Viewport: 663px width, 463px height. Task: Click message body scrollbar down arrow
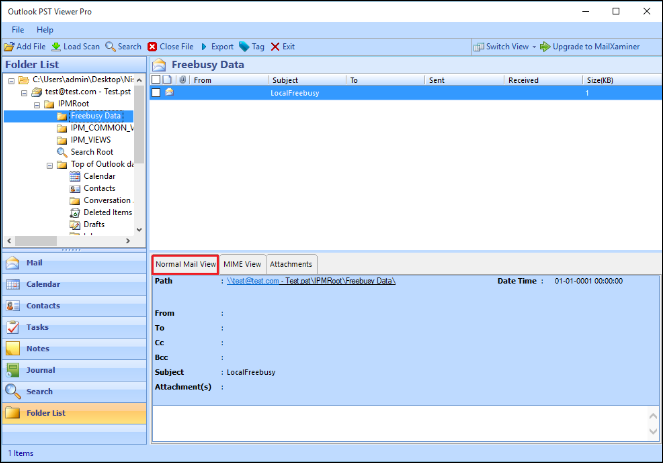[x=653, y=432]
